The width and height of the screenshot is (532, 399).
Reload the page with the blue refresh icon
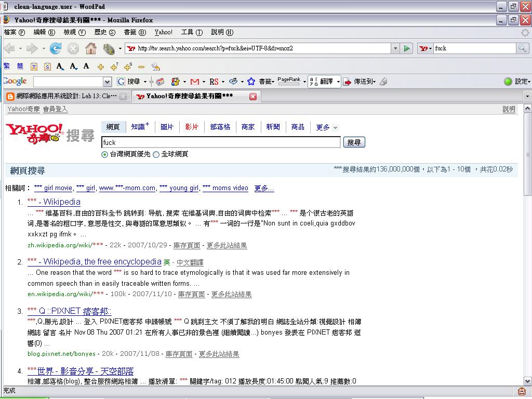56,48
